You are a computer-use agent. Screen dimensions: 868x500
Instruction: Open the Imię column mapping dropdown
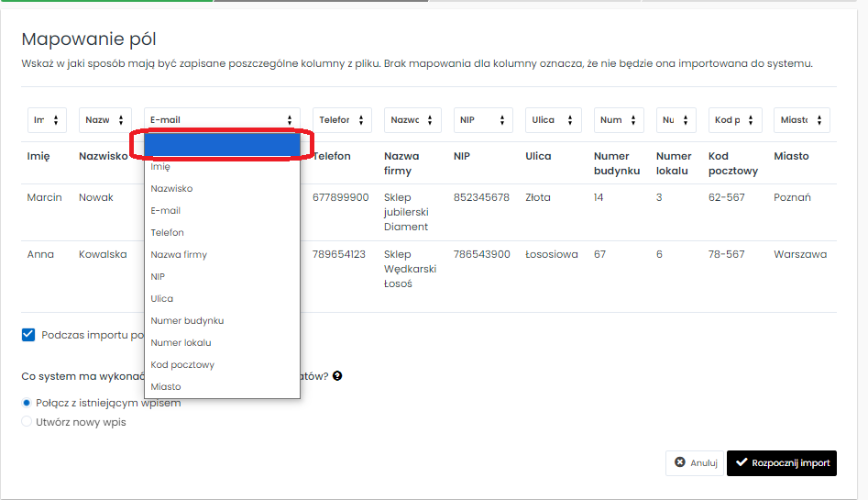click(x=47, y=120)
